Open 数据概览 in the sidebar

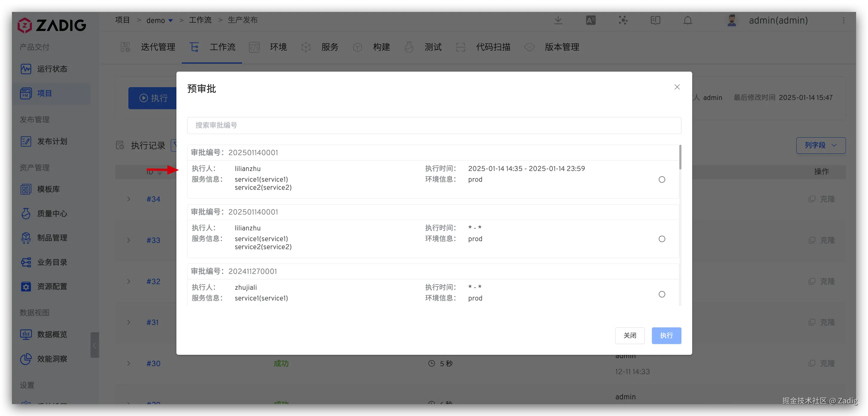(x=52, y=334)
